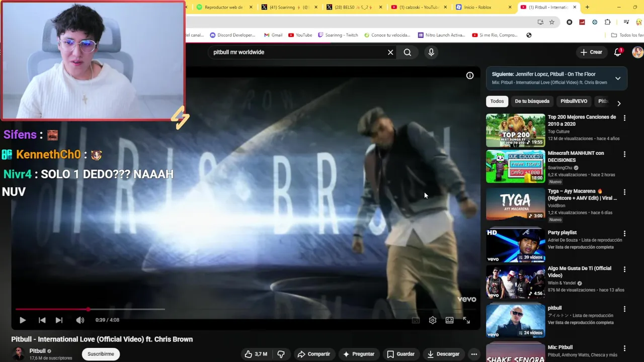Open the Gmail bookmark
Image resolution: width=644 pixels, height=362 pixels.
pyautogui.click(x=273, y=35)
